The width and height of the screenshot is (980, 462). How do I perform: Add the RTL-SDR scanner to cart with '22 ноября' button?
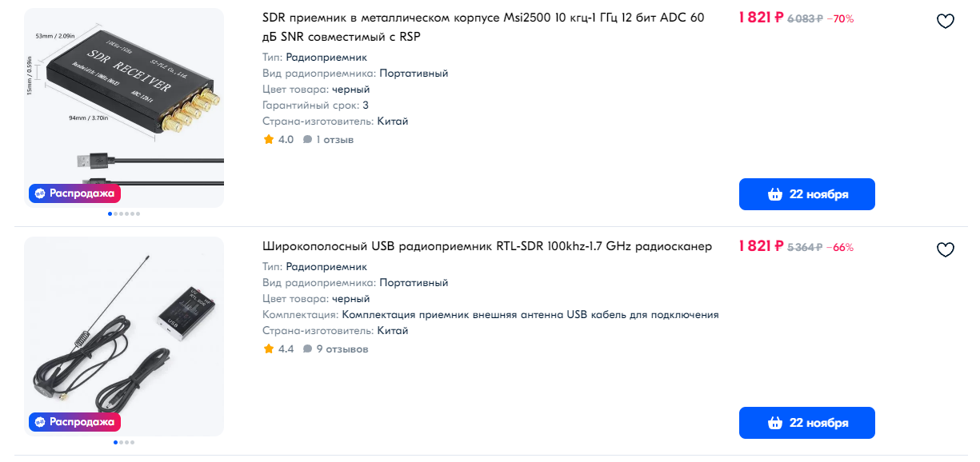point(806,423)
